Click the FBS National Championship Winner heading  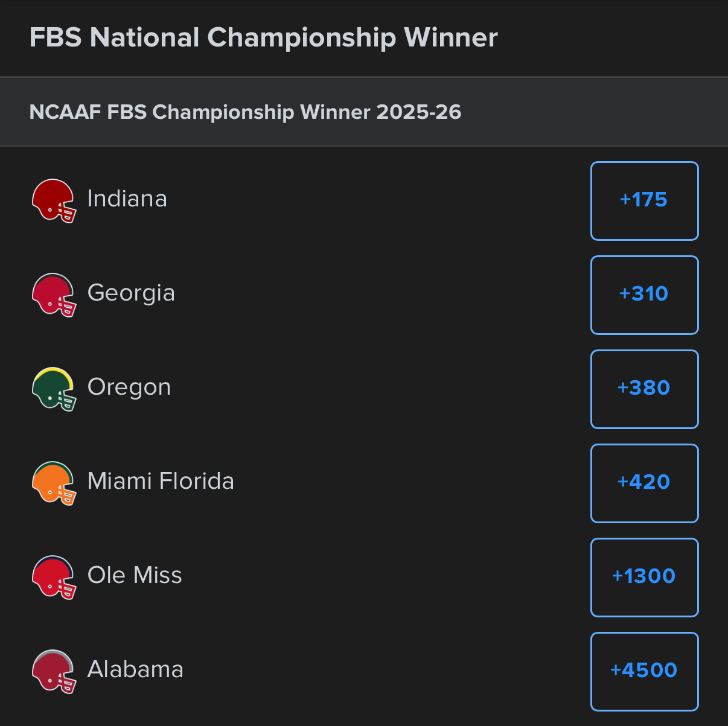point(263,37)
